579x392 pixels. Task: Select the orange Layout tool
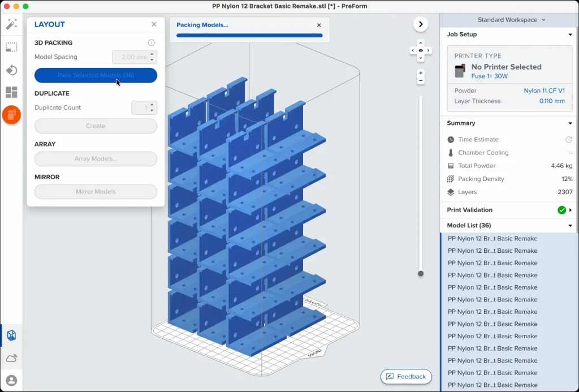pos(11,115)
